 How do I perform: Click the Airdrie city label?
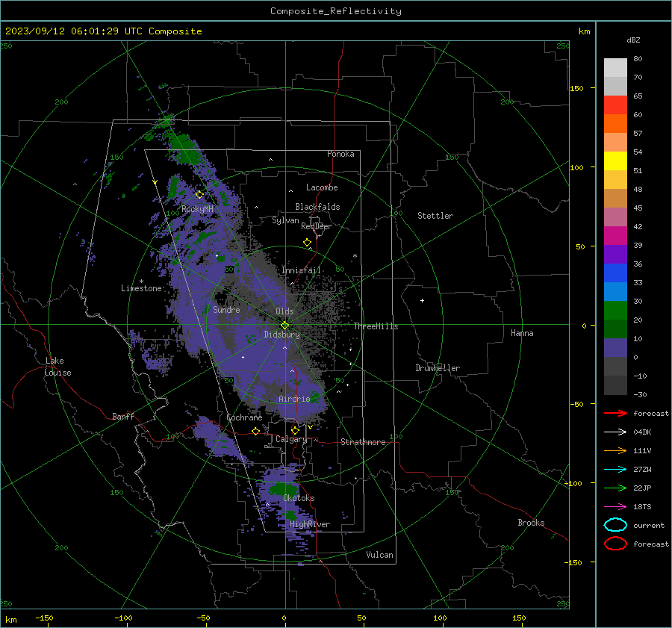coord(294,399)
